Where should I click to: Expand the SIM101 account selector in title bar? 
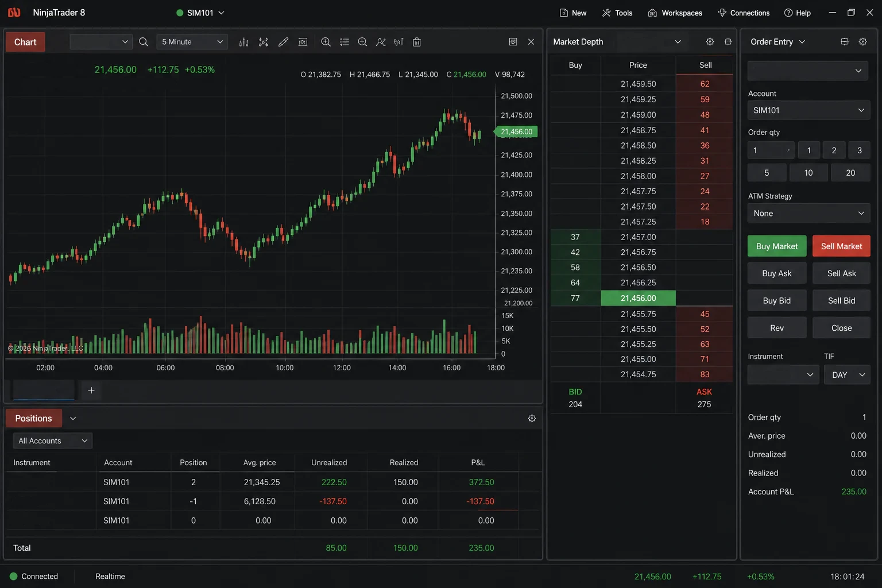[200, 13]
